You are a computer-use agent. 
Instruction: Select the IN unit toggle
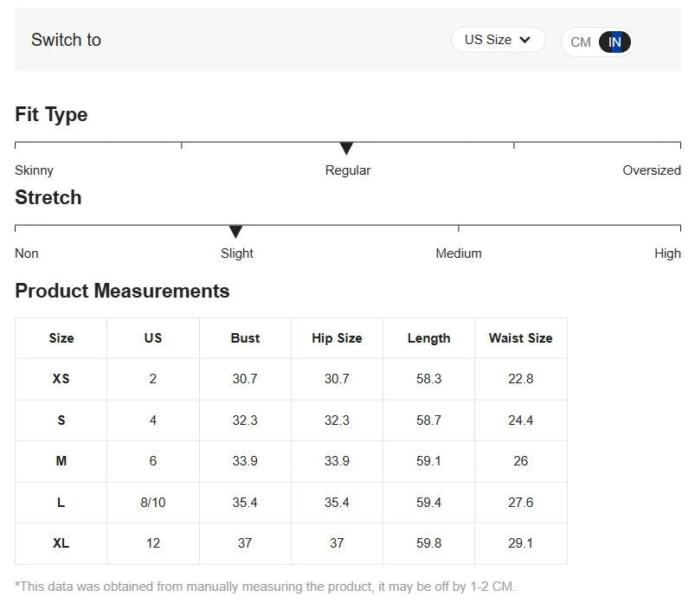615,42
